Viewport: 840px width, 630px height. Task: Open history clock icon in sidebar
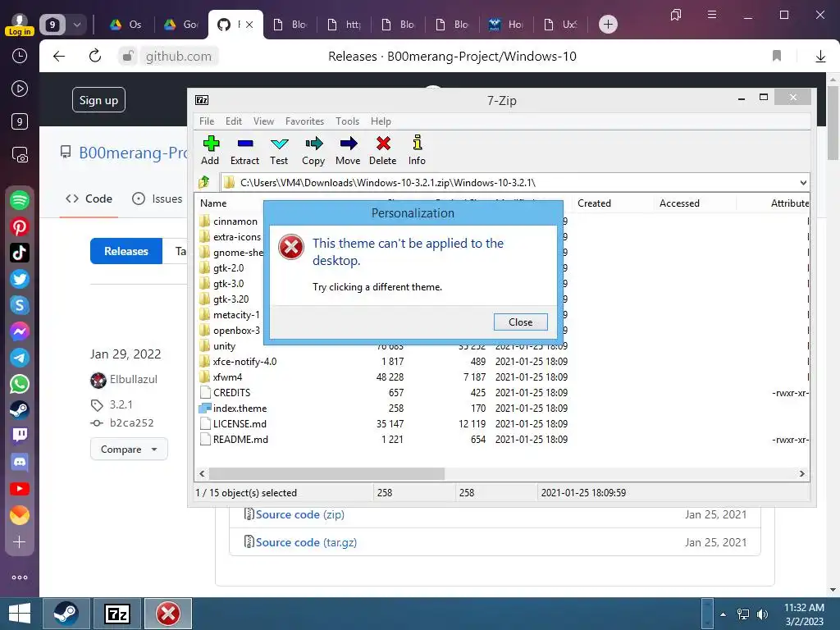[20, 56]
